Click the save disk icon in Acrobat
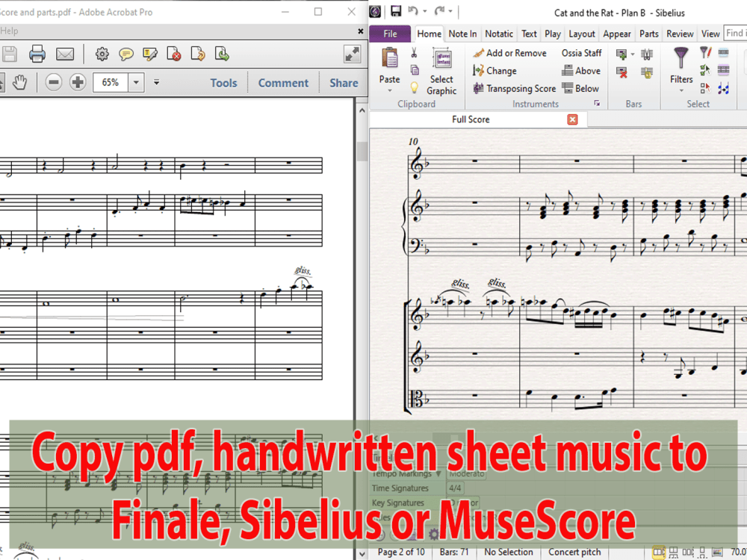 pos(9,55)
